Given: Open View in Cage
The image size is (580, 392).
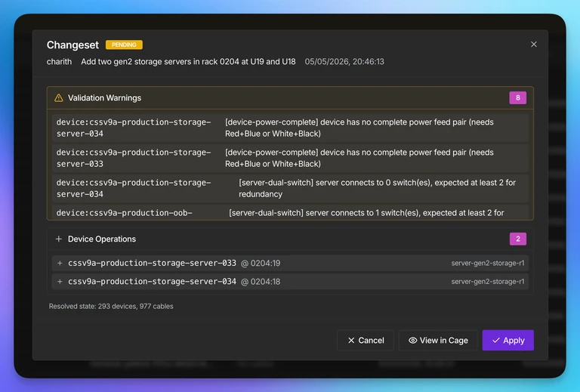Looking at the screenshot, I should (x=438, y=340).
